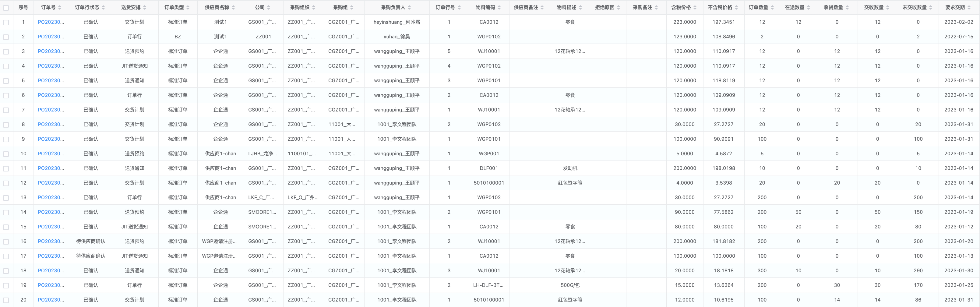
Task: Toggle the select-all checkbox in header
Action: point(6,8)
